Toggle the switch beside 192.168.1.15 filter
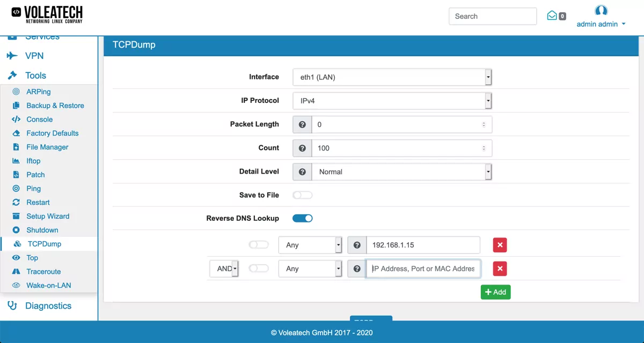This screenshot has height=343, width=644. click(x=259, y=245)
